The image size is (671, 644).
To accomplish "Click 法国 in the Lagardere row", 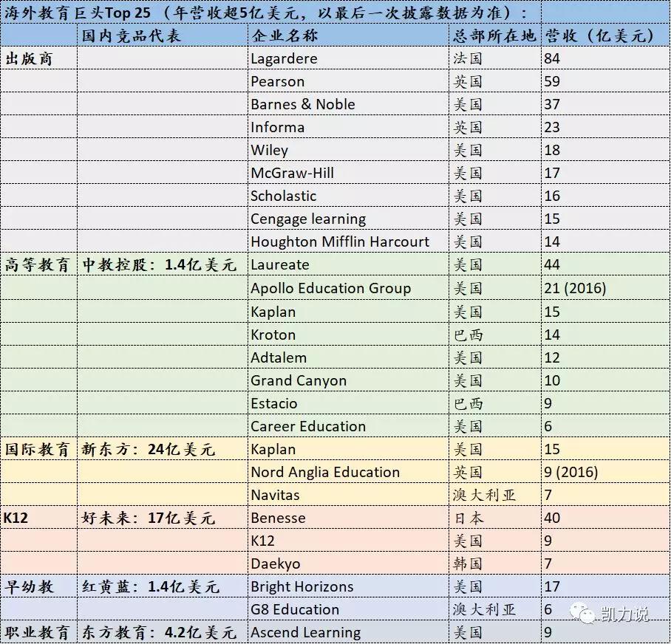I will click(x=468, y=58).
